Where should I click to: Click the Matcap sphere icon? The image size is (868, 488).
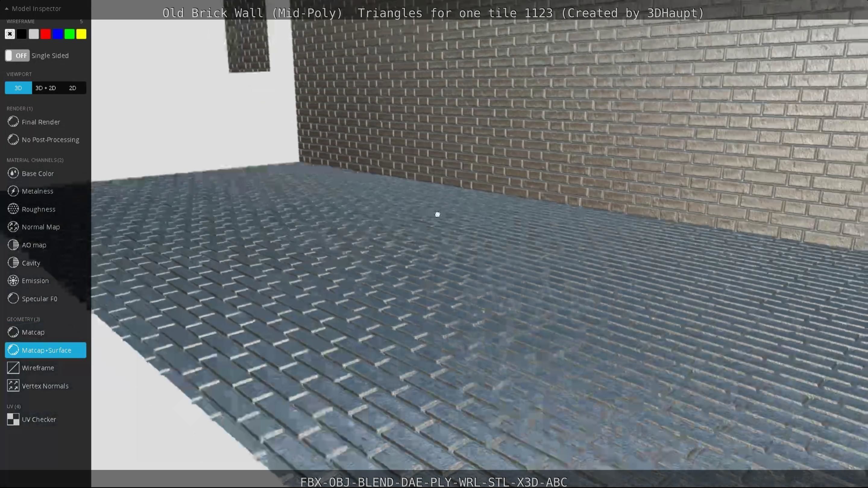(x=13, y=332)
